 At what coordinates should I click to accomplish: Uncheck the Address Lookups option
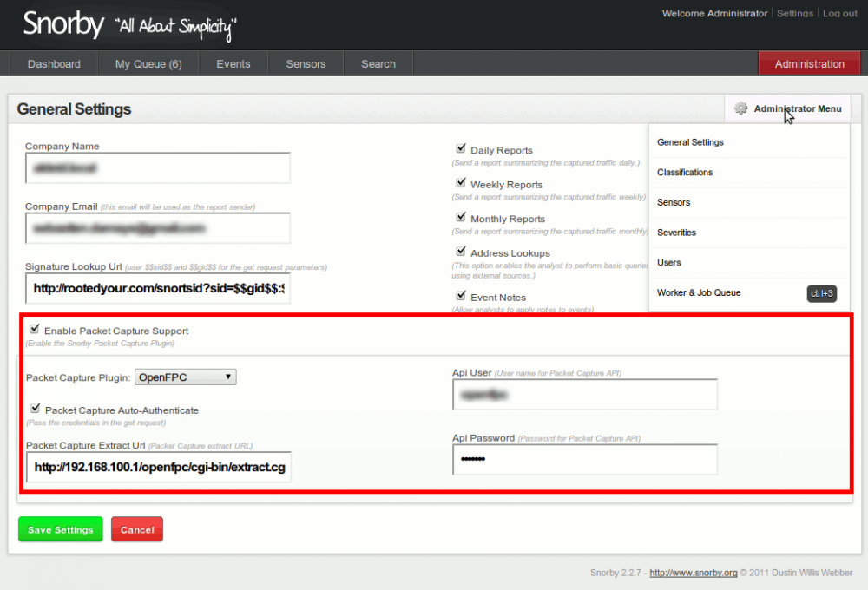click(461, 252)
